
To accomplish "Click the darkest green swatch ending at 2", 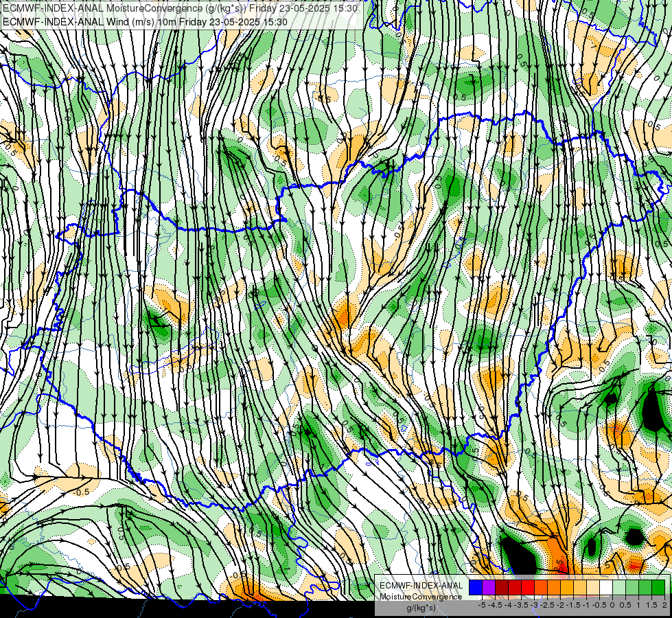I will (658, 588).
